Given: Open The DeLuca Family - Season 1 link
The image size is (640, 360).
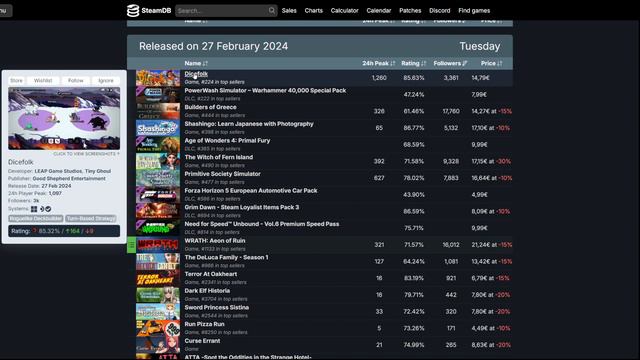Looking at the screenshot, I should (227, 258).
